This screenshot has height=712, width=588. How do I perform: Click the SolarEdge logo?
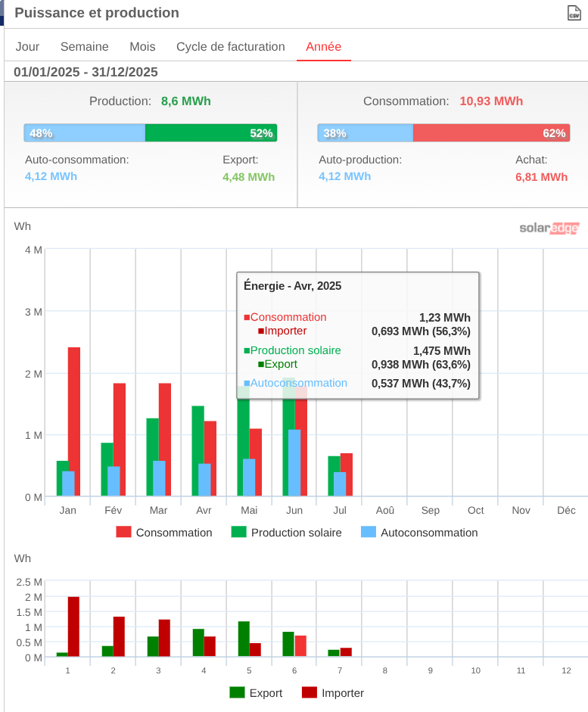click(x=549, y=228)
